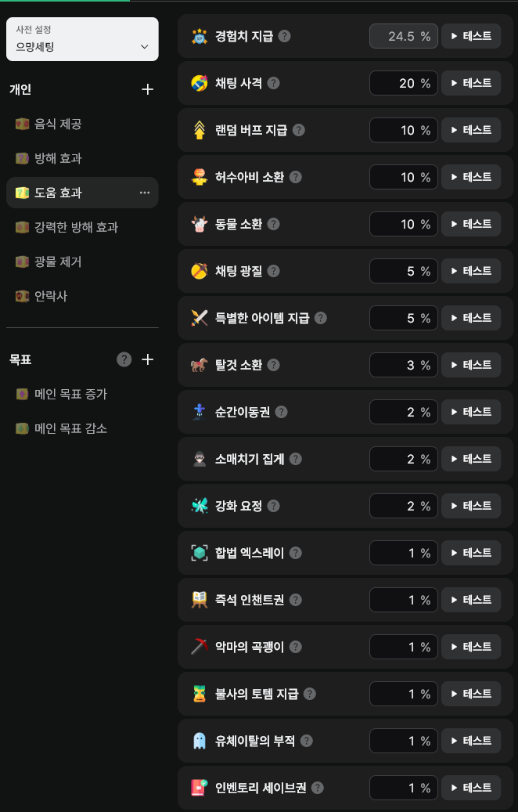518x812 pixels.
Task: Open the 메인 목표 증가 item
Action: click(70, 394)
